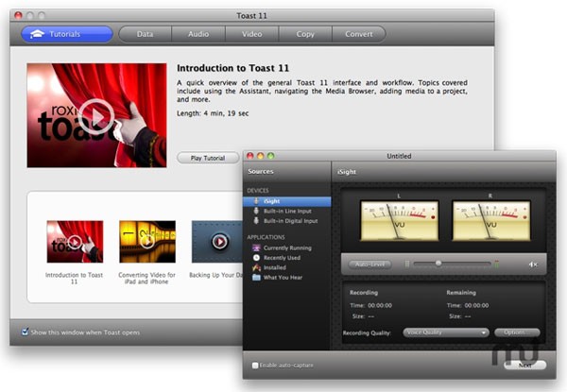Screen dimensions: 567x392
Task: Click the APPLICATIONS section label
Action: (266, 237)
